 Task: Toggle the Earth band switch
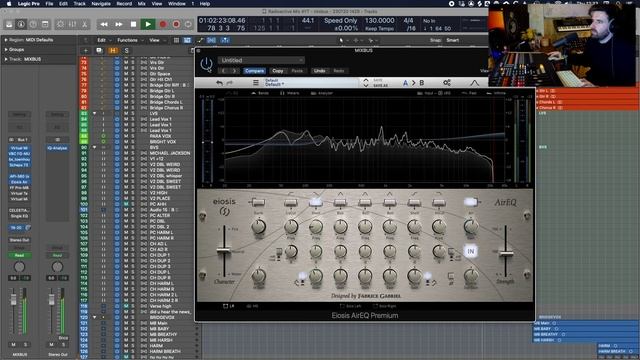point(258,202)
